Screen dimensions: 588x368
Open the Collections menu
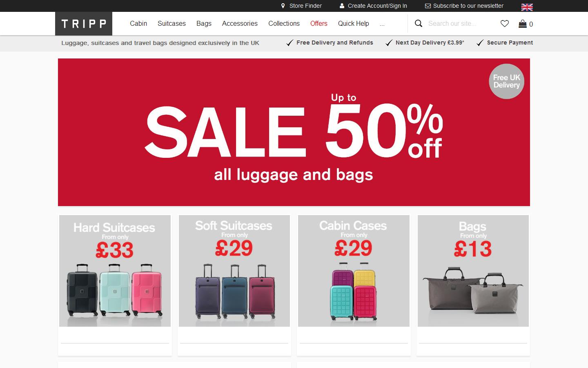point(284,24)
